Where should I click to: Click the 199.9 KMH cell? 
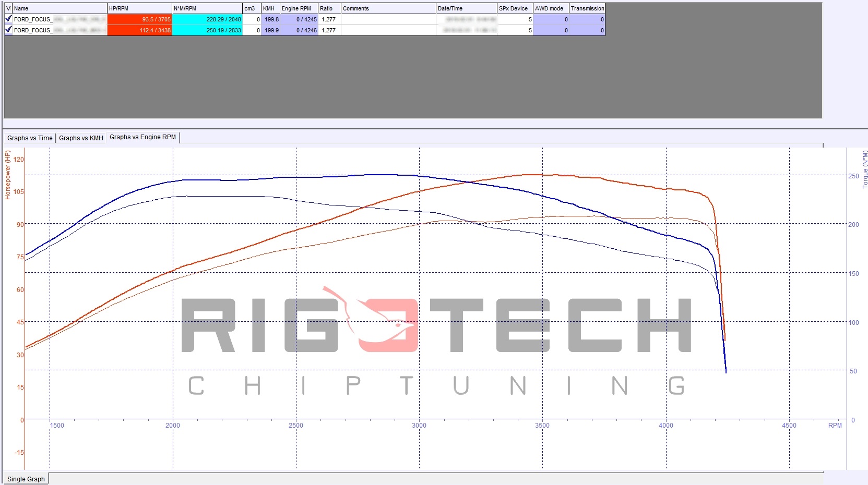tap(270, 30)
